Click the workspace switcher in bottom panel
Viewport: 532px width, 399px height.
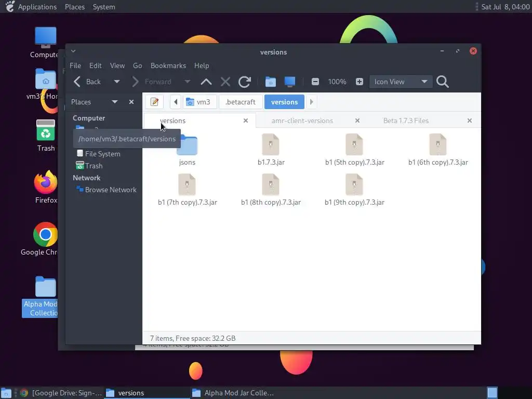pos(493,393)
